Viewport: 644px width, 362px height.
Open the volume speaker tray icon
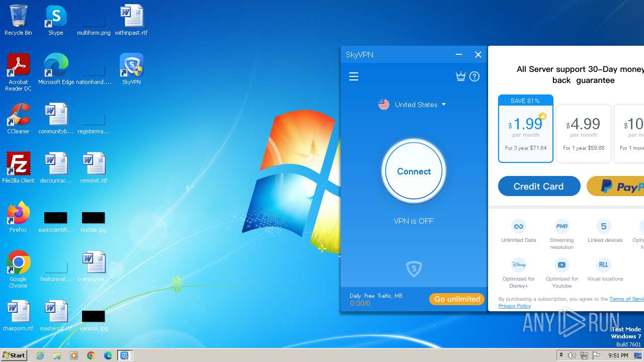coord(572,355)
